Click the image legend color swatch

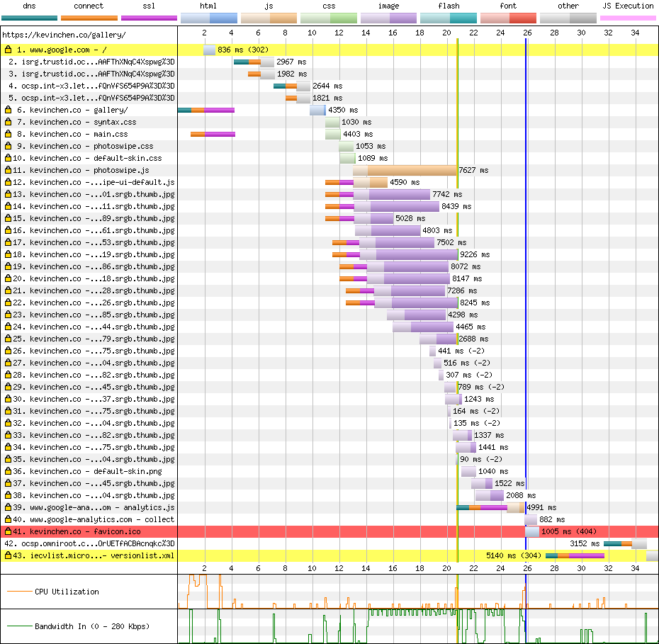pos(389,18)
